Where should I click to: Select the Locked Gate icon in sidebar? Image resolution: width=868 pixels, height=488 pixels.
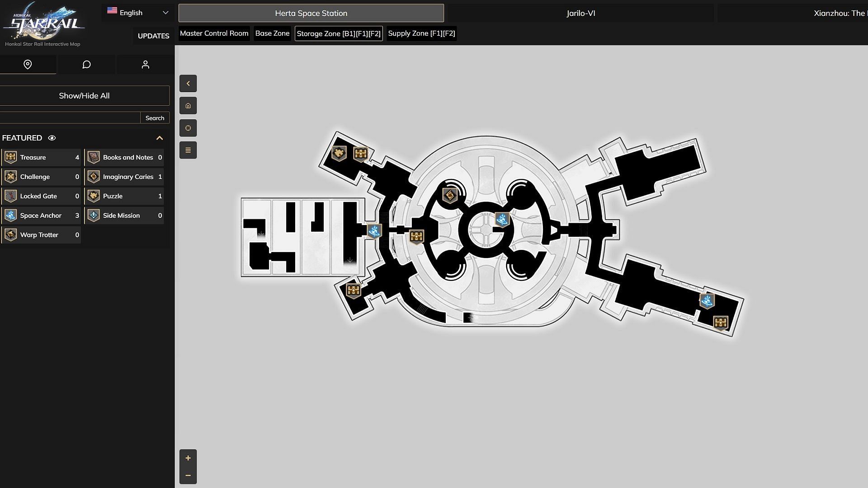(10, 196)
